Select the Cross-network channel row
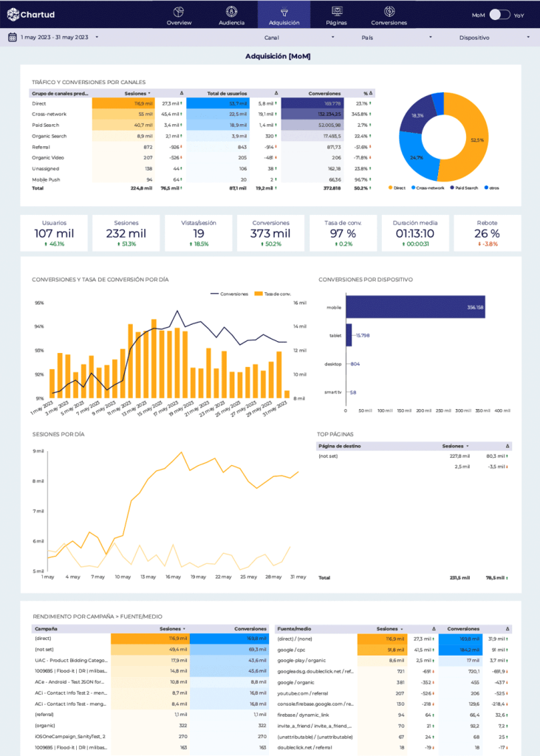The height and width of the screenshot is (756, 540). [202, 114]
